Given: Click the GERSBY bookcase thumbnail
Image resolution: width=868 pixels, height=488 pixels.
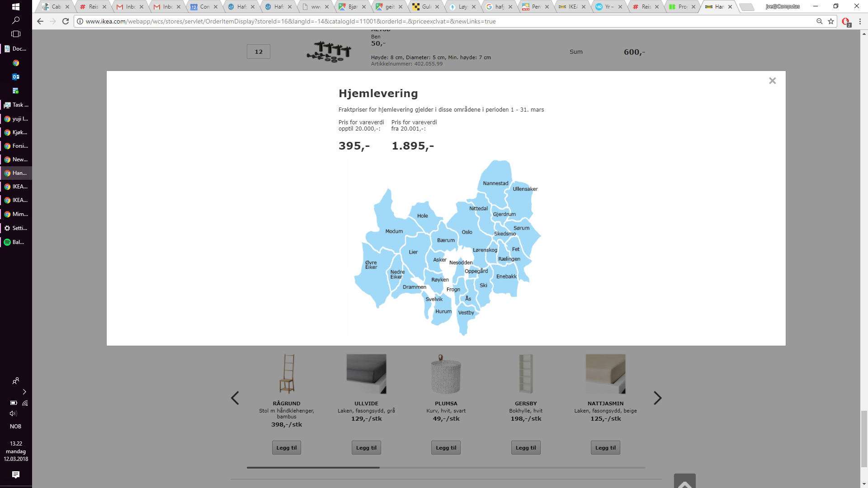Looking at the screenshot, I should tap(526, 374).
